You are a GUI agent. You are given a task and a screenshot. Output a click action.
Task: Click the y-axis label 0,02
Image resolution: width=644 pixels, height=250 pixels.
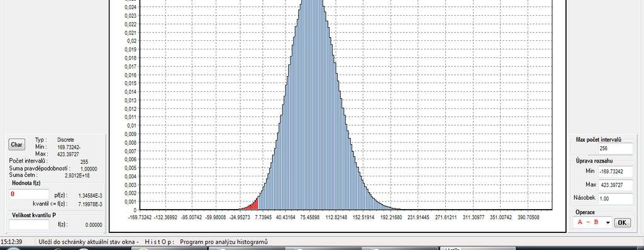click(131, 41)
